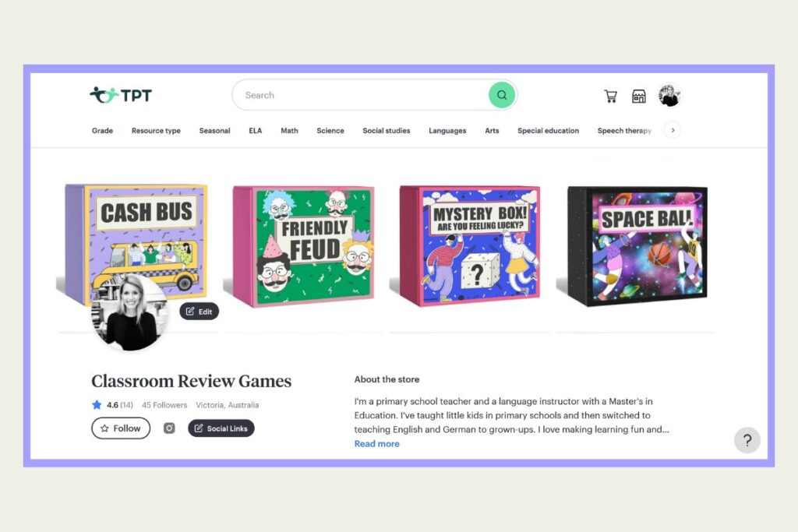Viewport: 798px width, 532px height.
Task: Click the blue star rating icon
Action: coord(97,405)
